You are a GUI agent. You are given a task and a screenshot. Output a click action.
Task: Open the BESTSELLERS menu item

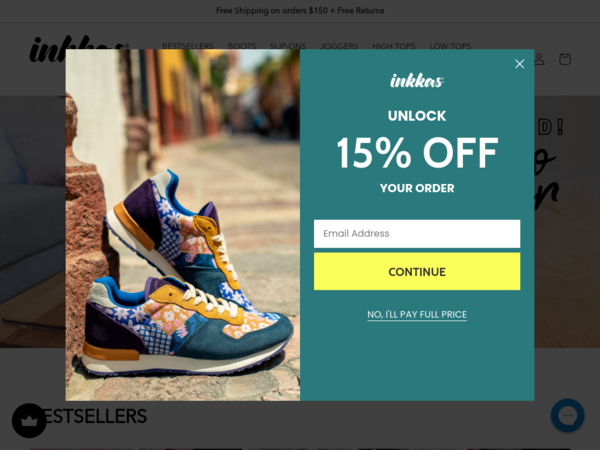188,46
